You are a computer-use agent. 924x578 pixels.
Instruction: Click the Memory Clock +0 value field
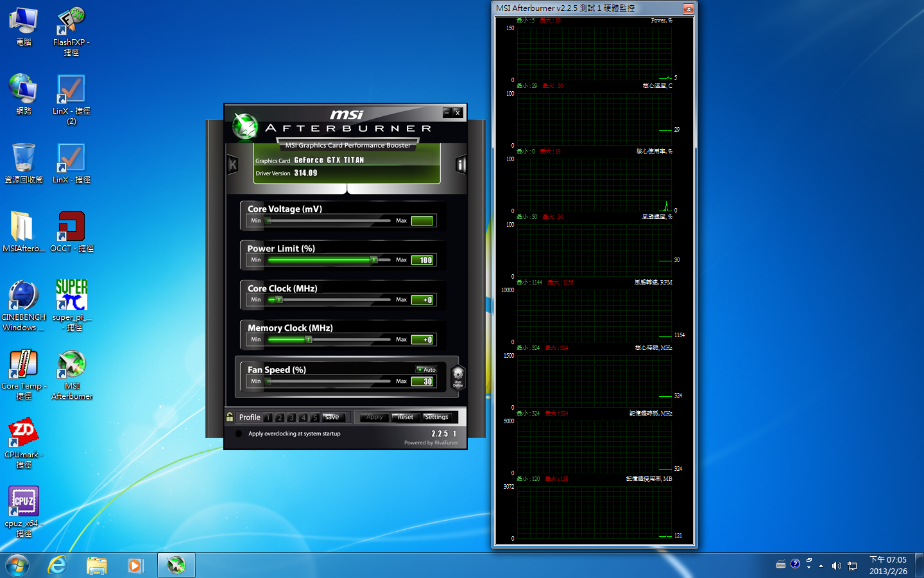coord(422,340)
